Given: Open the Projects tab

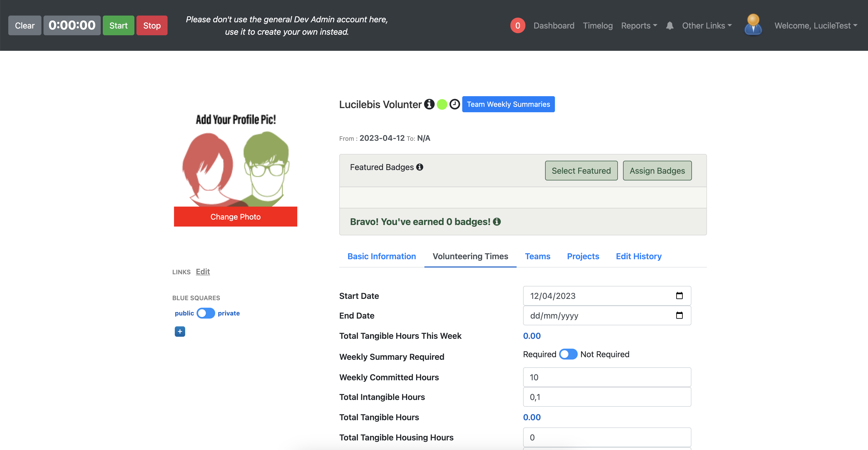Looking at the screenshot, I should click(583, 256).
